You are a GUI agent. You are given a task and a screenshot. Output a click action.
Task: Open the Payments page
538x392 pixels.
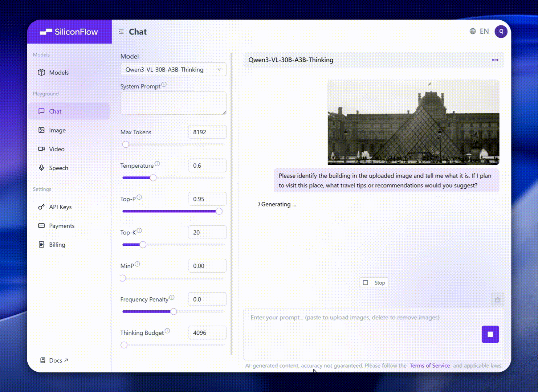[69, 226]
